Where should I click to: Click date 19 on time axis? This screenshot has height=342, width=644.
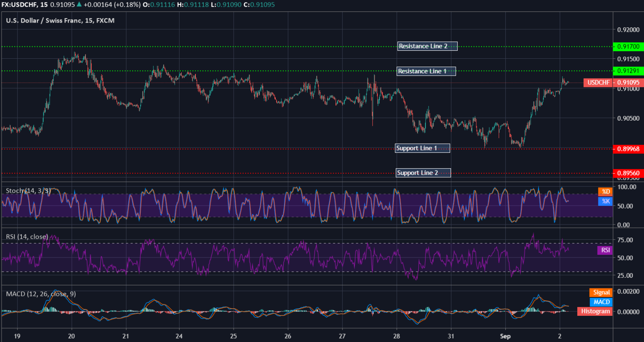coord(17,336)
